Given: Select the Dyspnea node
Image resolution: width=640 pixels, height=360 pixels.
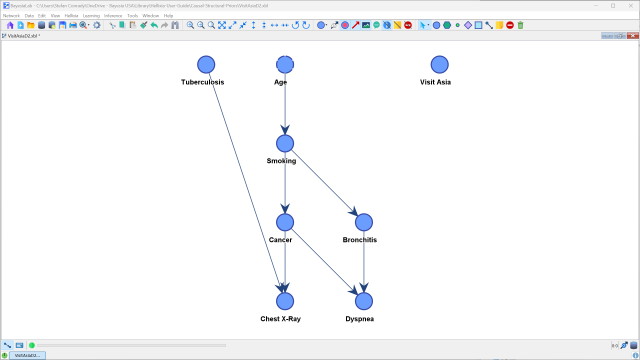Looking at the screenshot, I should (364, 301).
